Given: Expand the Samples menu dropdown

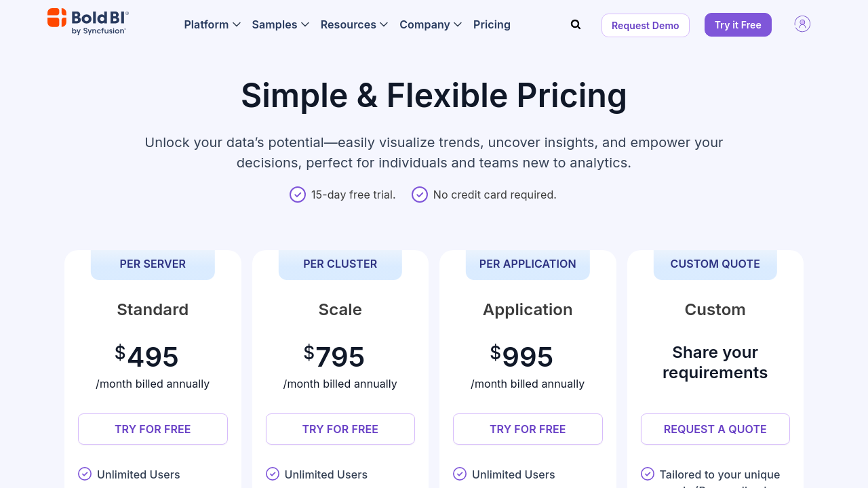Looking at the screenshot, I should (x=281, y=24).
